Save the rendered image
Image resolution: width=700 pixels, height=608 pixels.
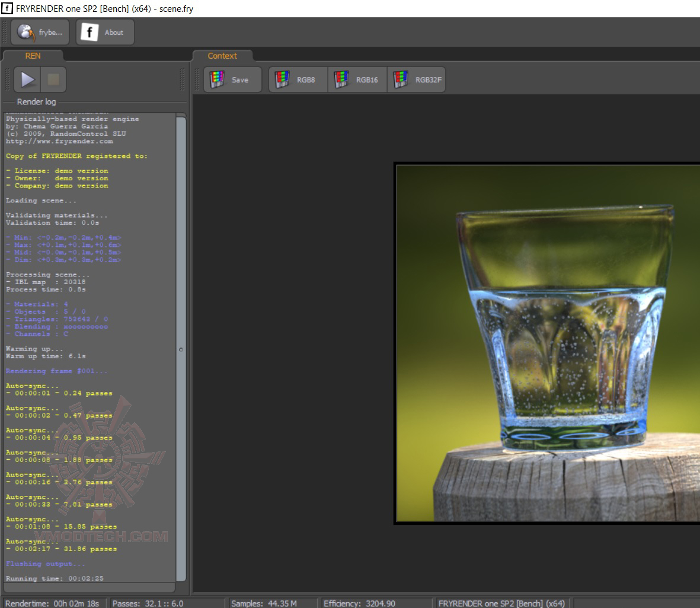coord(232,79)
